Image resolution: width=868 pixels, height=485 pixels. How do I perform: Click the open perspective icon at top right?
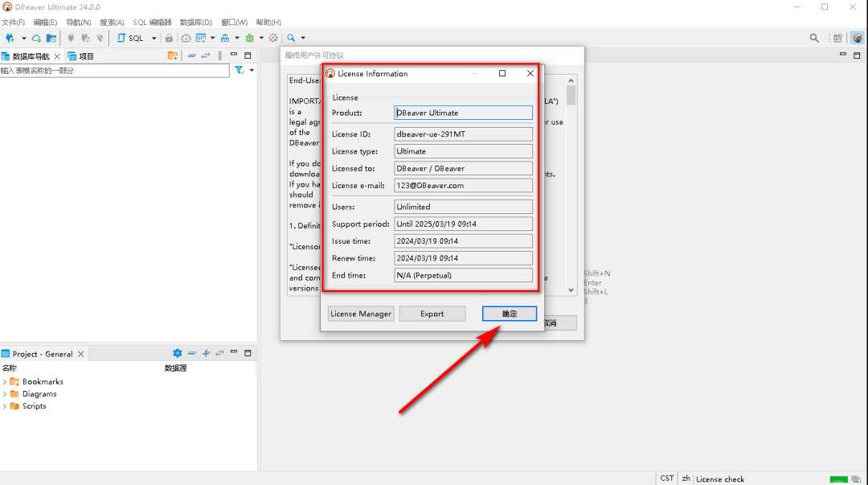click(838, 39)
